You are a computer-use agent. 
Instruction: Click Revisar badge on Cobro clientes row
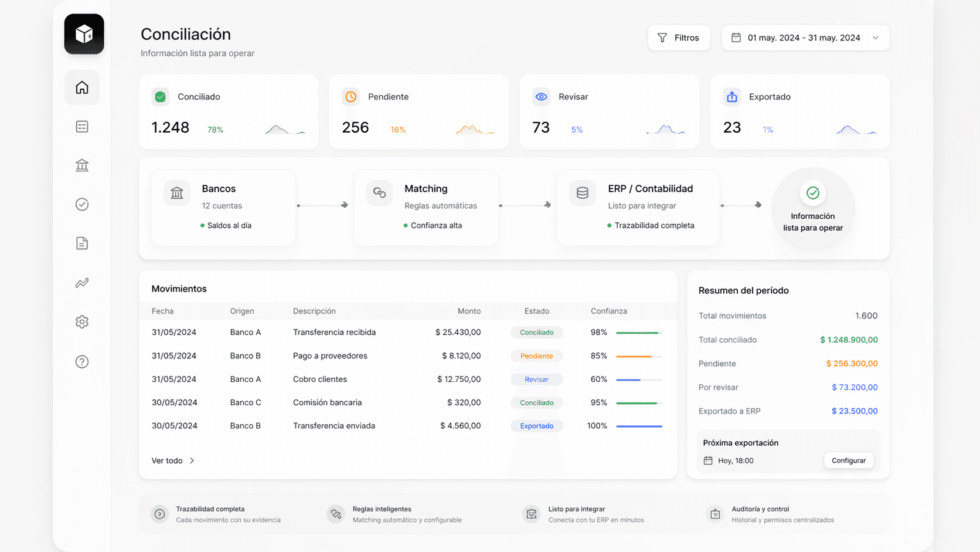(x=537, y=379)
